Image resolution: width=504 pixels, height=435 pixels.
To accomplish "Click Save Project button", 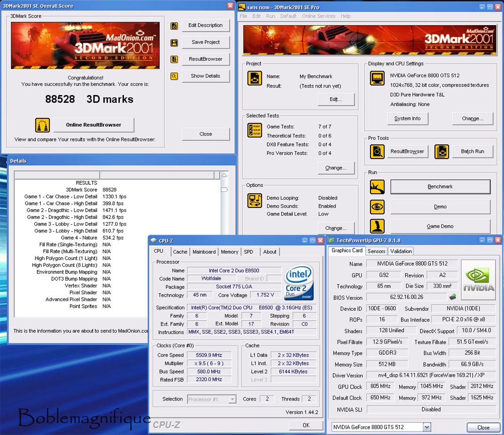I will click(206, 42).
